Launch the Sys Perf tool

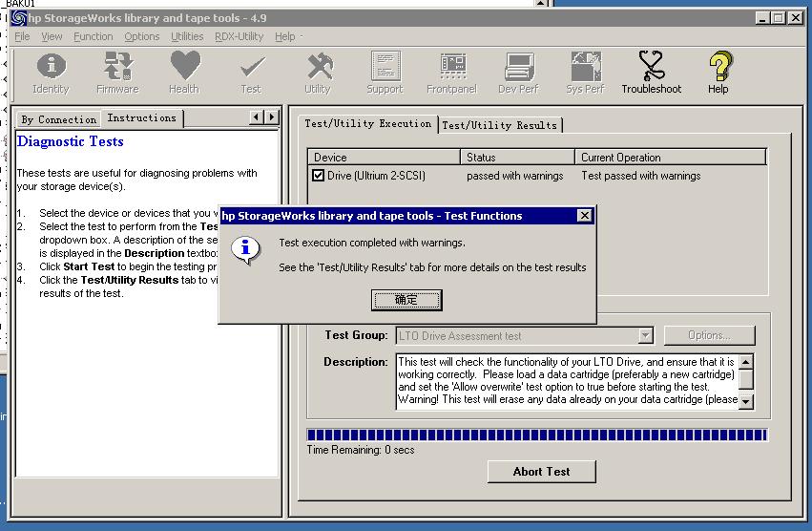[585, 74]
